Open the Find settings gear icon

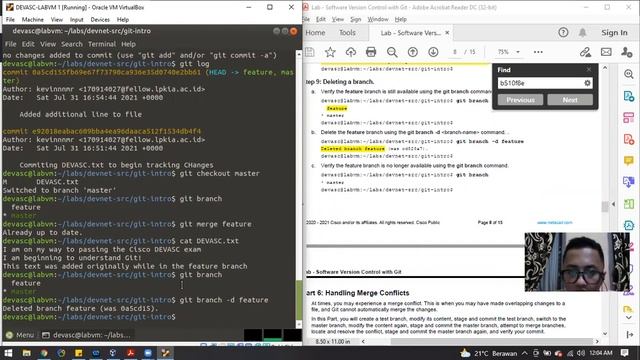click(587, 83)
